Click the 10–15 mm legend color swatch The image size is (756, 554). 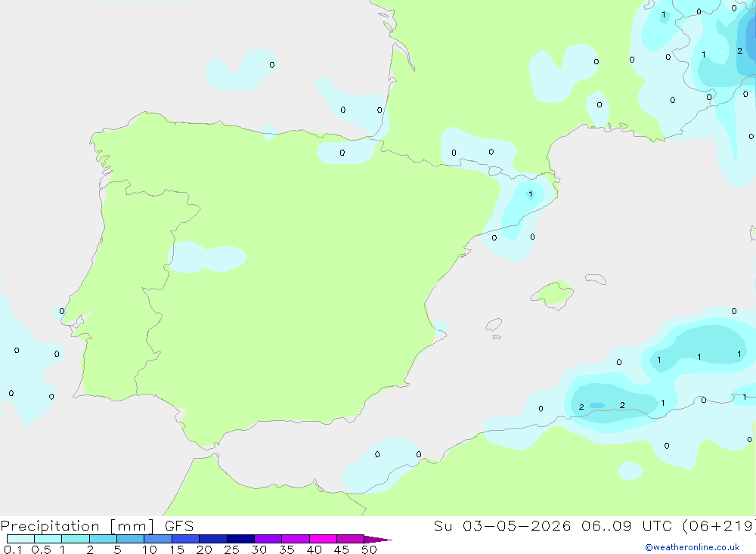[x=158, y=539]
